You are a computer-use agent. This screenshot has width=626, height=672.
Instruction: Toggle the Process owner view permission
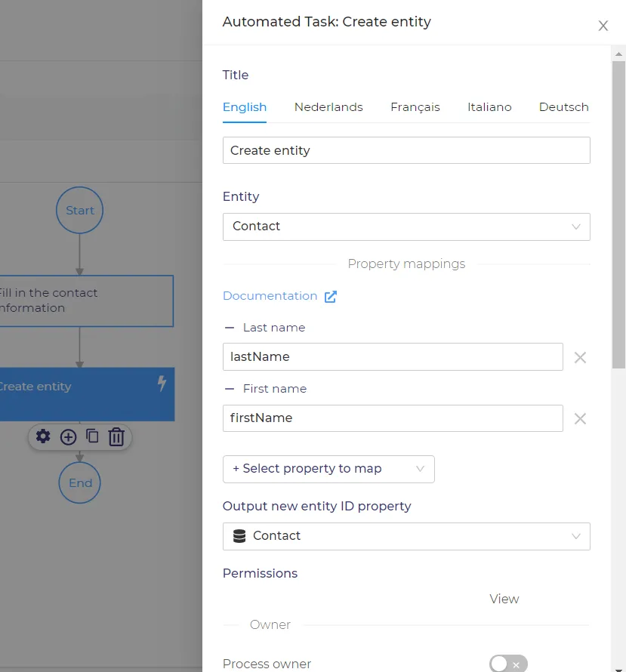pos(508,664)
